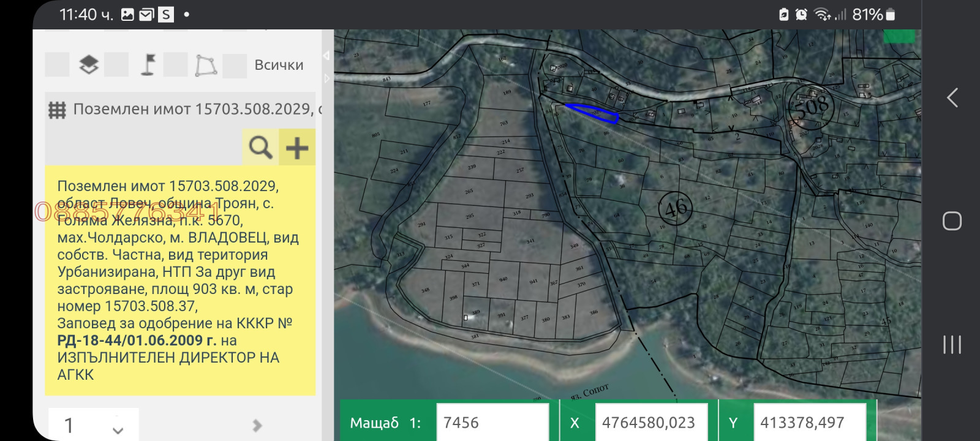
Task: Click the magnifier search button
Action: point(260,148)
